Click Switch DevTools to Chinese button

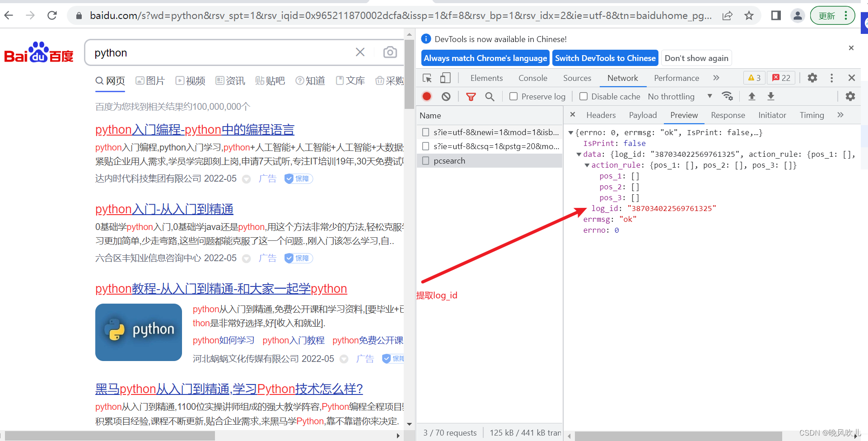coord(605,58)
